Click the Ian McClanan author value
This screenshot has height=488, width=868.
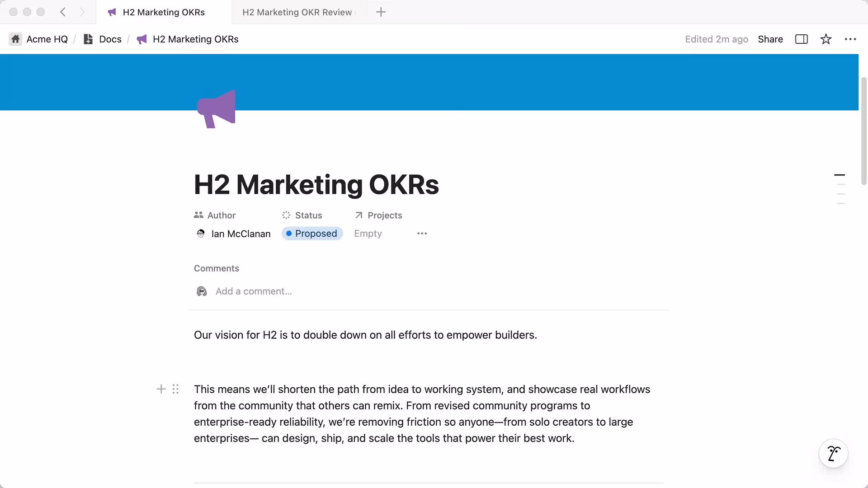pos(241,234)
